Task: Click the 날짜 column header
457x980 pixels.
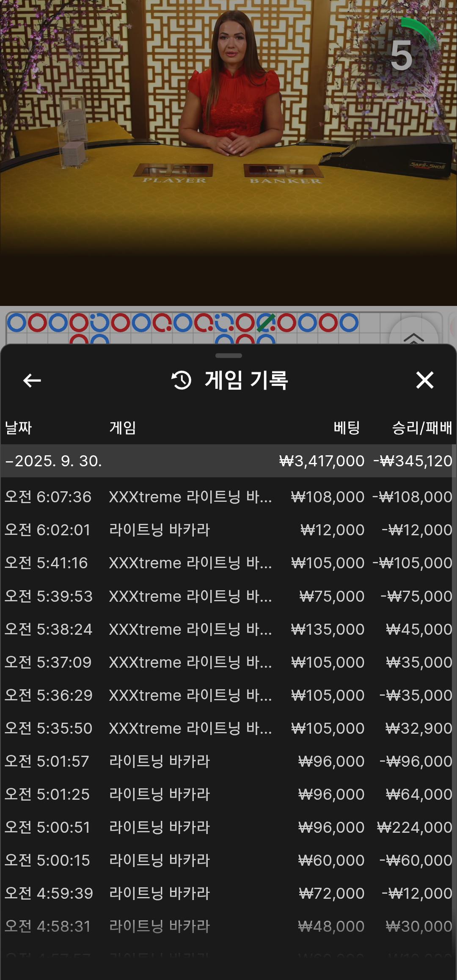Action: click(x=18, y=427)
